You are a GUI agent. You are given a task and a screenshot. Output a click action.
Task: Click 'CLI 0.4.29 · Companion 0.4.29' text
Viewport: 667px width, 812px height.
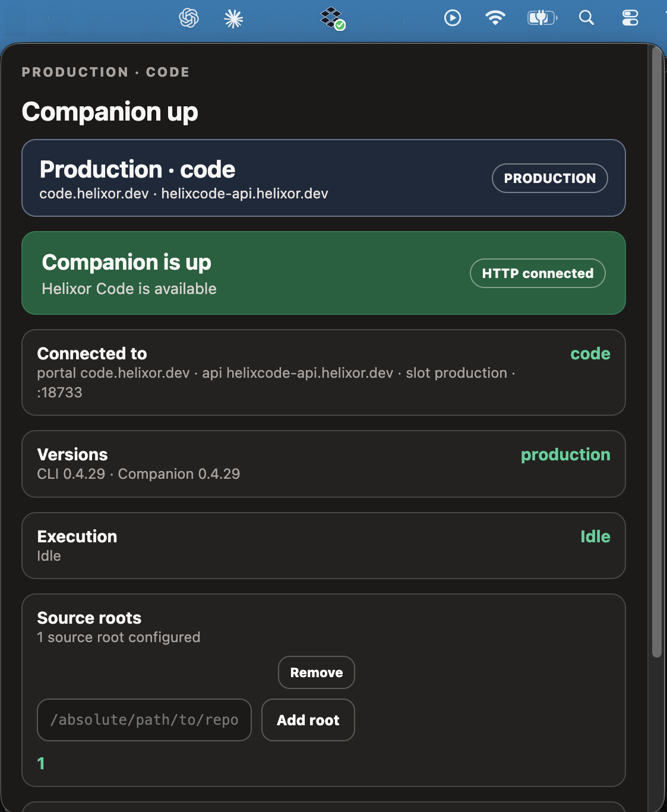coord(138,474)
